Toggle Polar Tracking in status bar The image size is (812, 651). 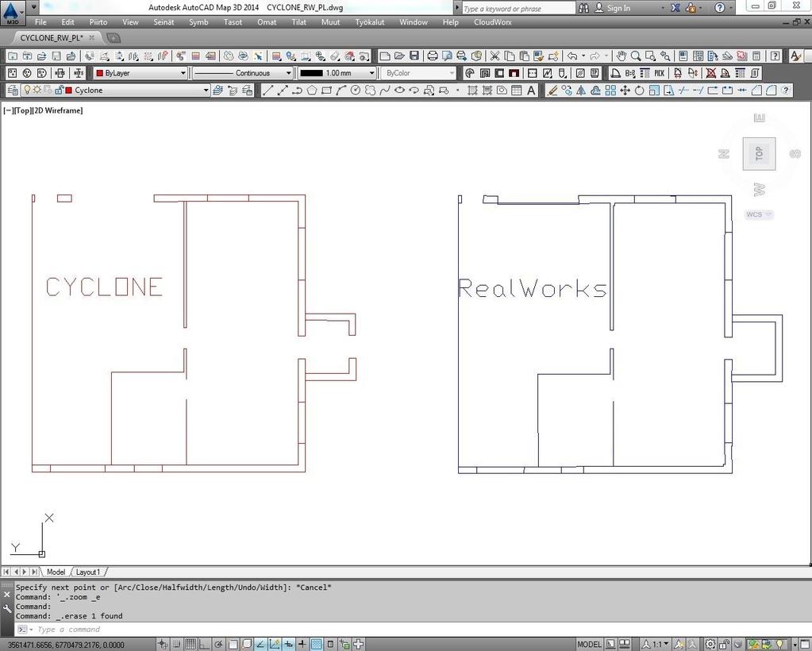(x=218, y=645)
